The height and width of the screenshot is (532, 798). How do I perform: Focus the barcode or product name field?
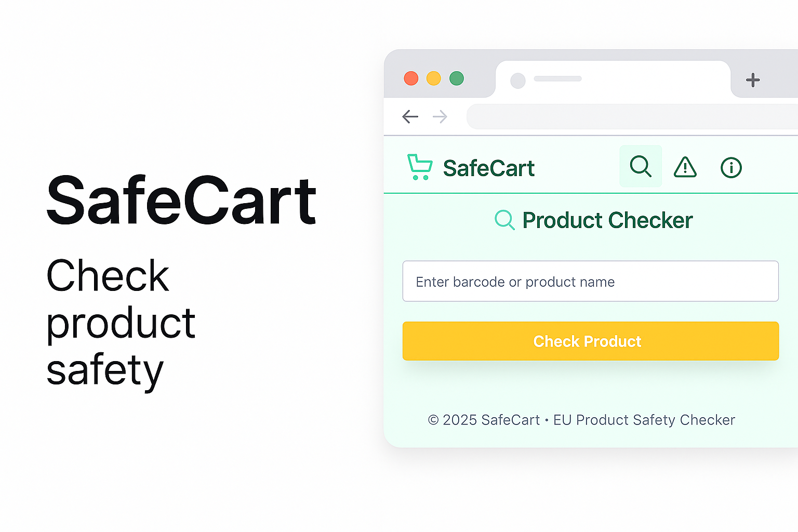[591, 281]
